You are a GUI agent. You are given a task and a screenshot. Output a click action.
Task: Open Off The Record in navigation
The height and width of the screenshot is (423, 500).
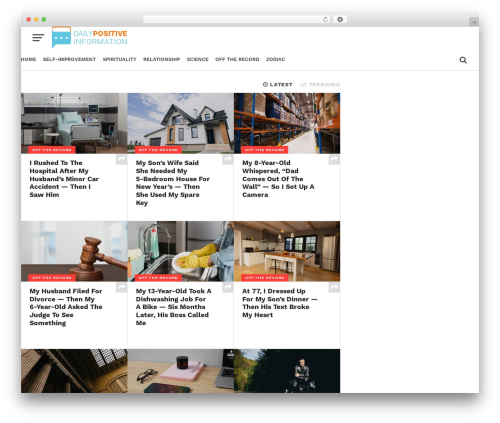pyautogui.click(x=237, y=59)
